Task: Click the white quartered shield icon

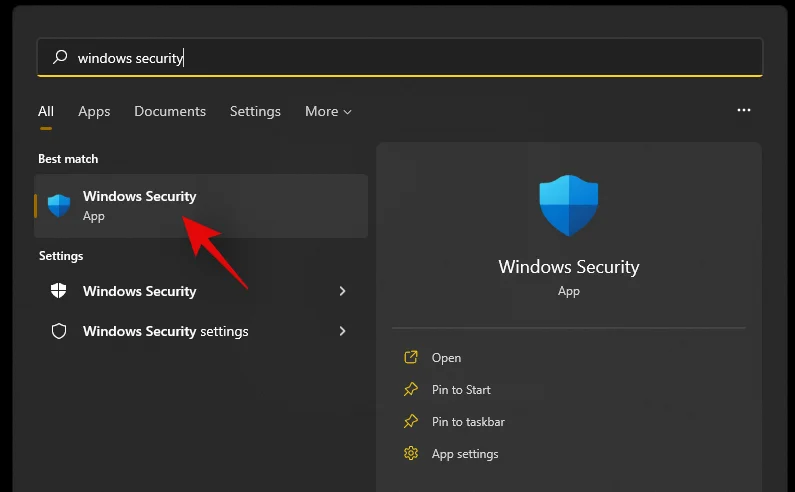Action: (59, 291)
